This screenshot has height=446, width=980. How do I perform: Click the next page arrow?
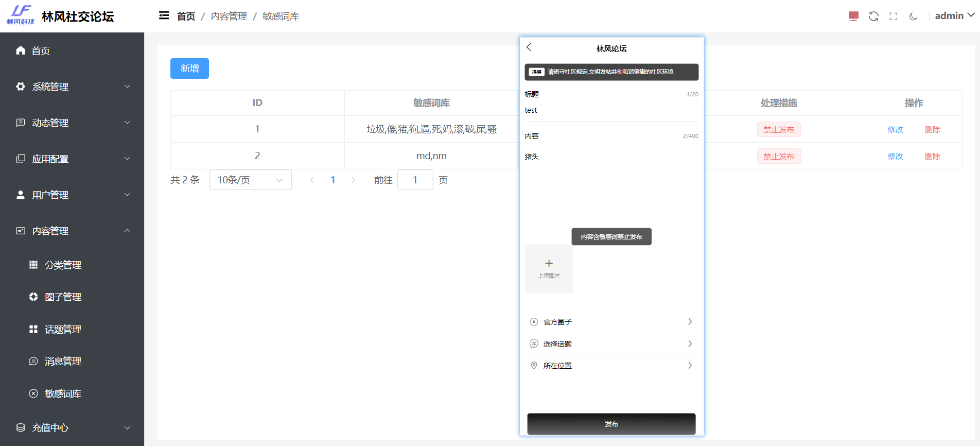[x=353, y=180]
